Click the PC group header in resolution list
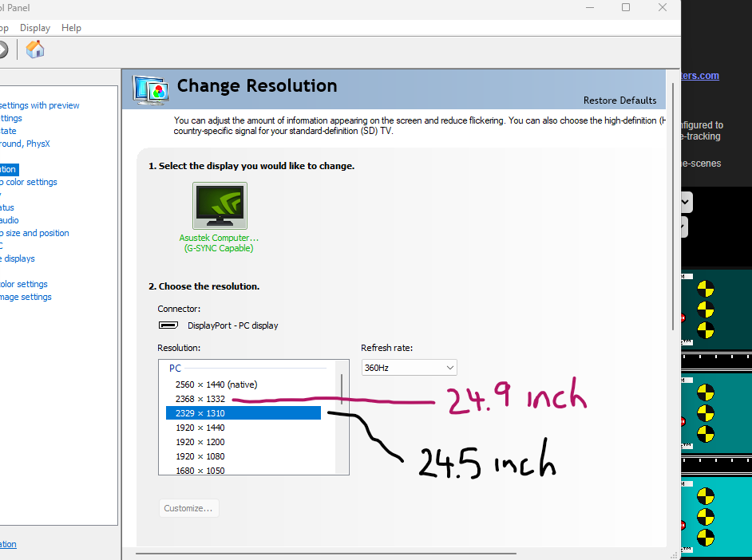 click(x=175, y=368)
